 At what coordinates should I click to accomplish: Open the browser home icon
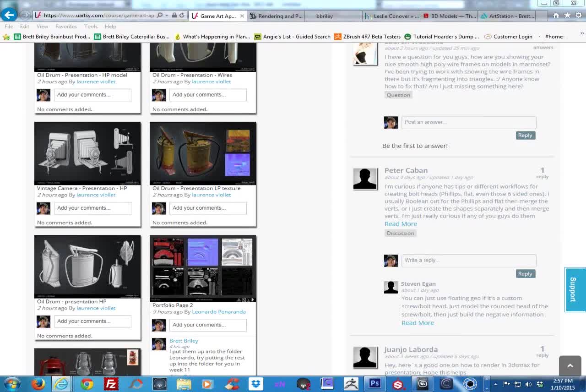pos(556,16)
